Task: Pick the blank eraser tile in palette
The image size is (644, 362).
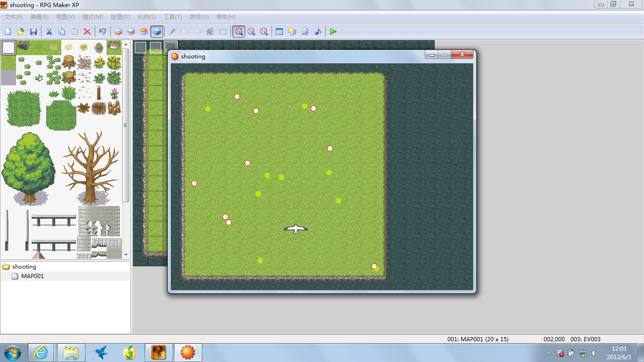Action: point(8,48)
